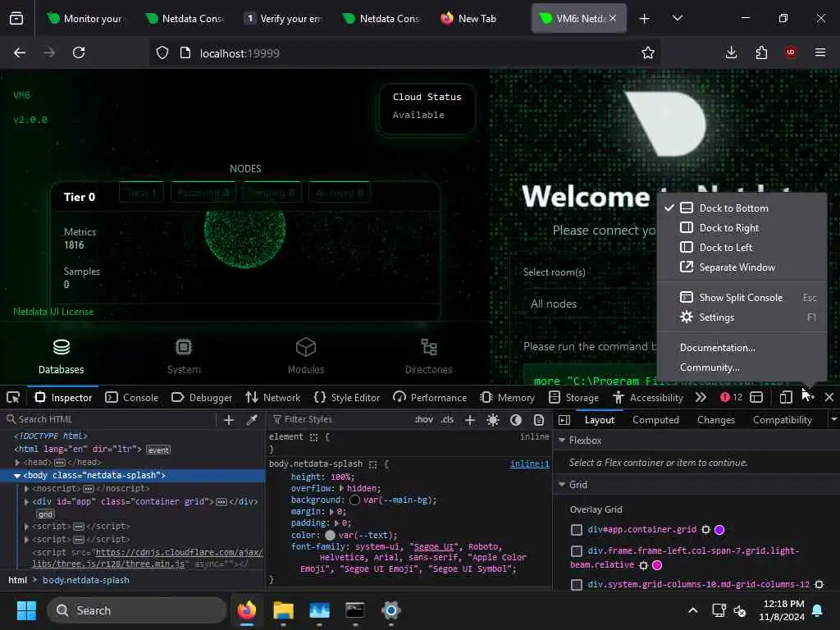Toggle print media simulation icon
Image resolution: width=840 pixels, height=630 pixels.
[539, 420]
